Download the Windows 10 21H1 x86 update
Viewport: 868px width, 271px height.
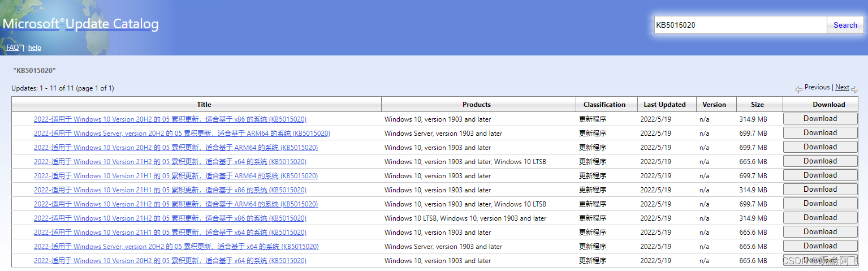tap(820, 190)
